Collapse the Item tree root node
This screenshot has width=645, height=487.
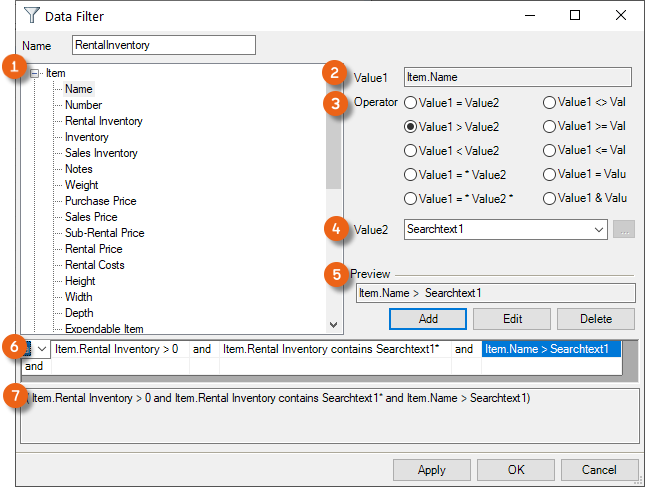[x=36, y=73]
